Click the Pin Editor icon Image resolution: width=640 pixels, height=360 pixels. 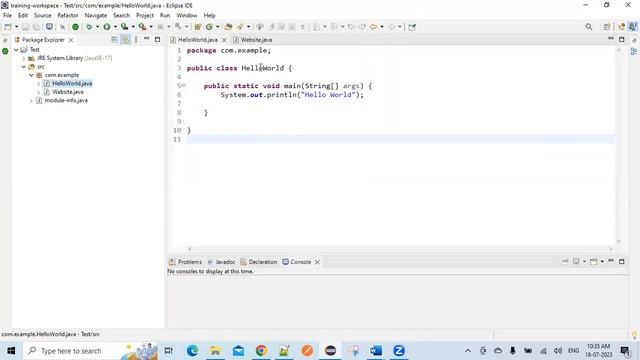(x=412, y=27)
